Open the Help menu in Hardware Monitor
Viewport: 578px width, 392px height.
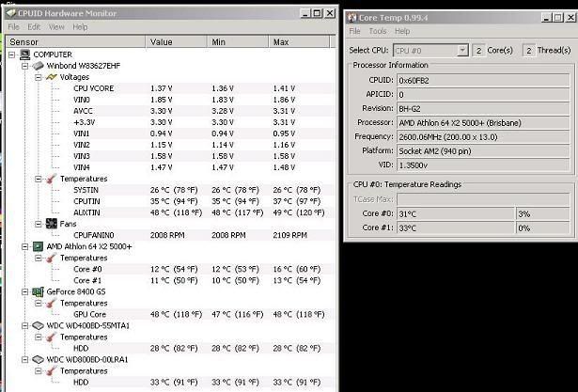tap(80, 27)
